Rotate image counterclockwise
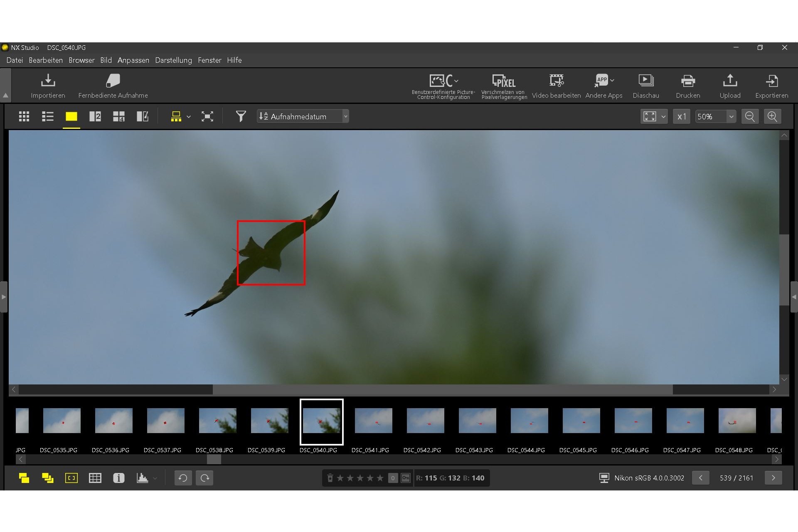798x532 pixels. click(183, 478)
